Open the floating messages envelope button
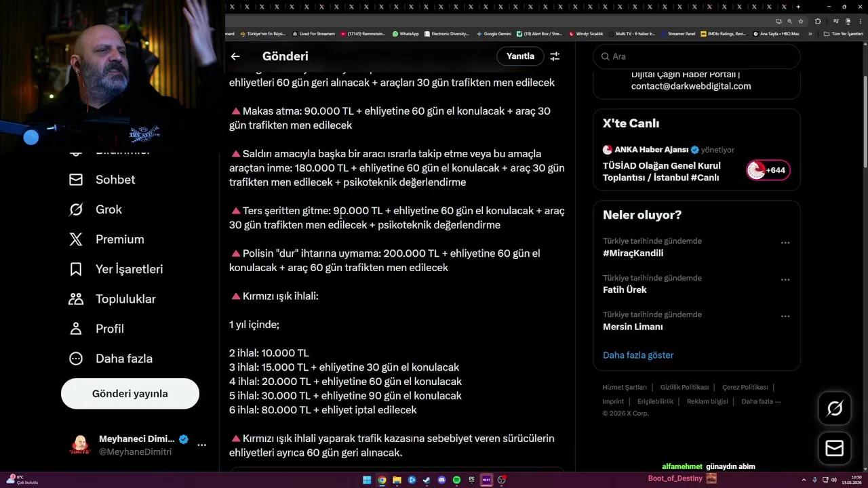 pyautogui.click(x=835, y=449)
